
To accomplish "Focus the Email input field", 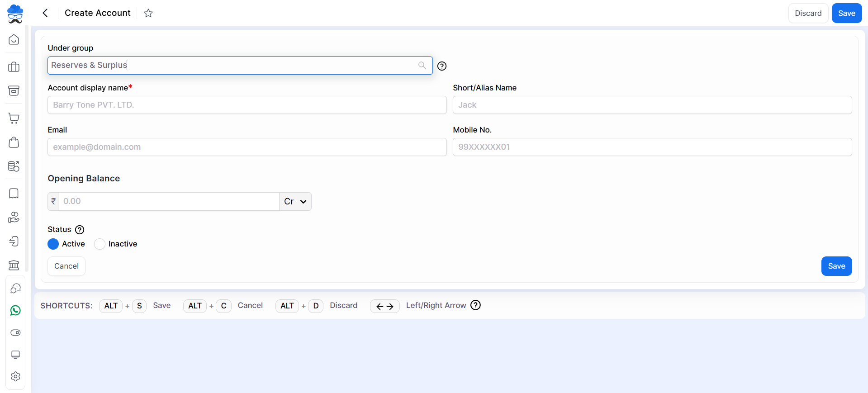I will pyautogui.click(x=247, y=147).
